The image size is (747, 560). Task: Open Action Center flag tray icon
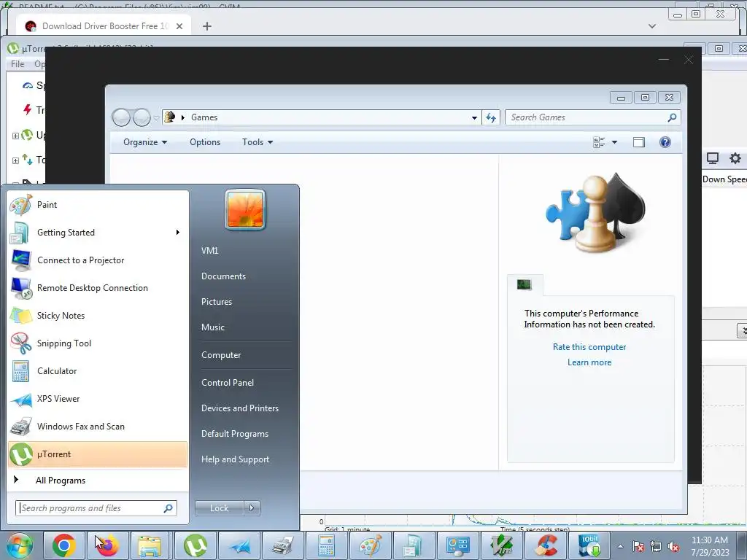638,546
